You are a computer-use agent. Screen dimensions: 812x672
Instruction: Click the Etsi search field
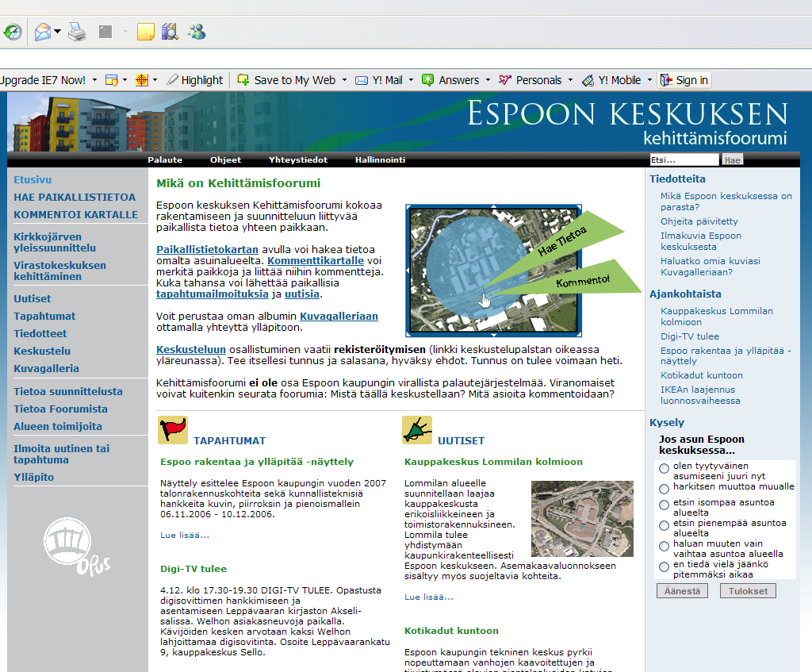click(x=684, y=159)
